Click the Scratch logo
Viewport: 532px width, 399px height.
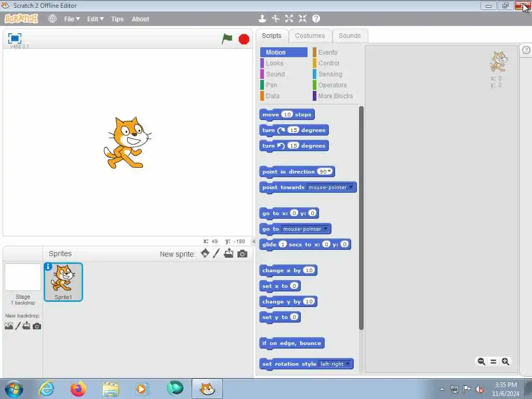[x=21, y=19]
